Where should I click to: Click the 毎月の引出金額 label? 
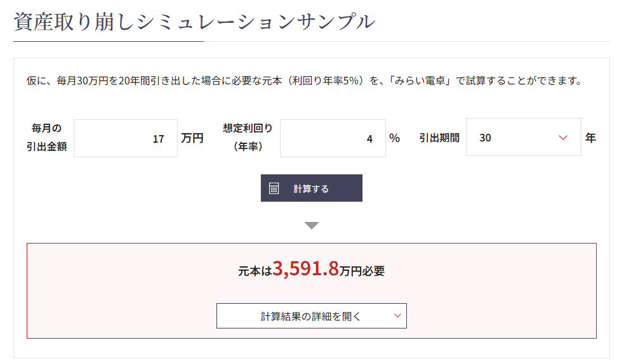(x=47, y=138)
